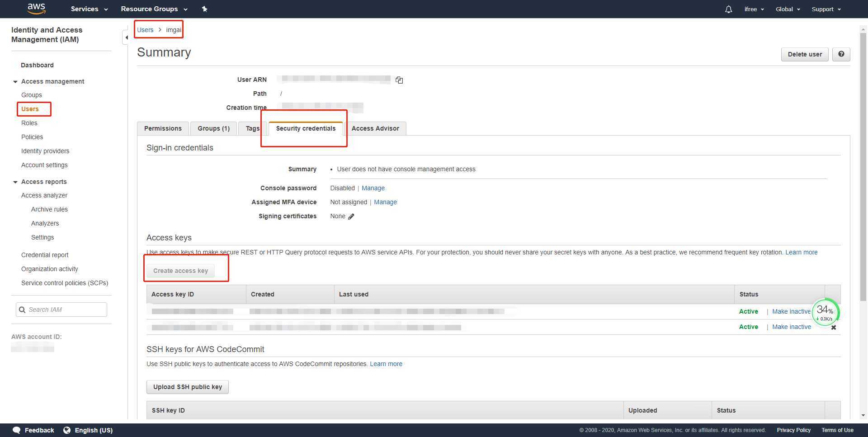This screenshot has height=437, width=868.
Task: Click the Upload SSH public key button
Action: [188, 387]
